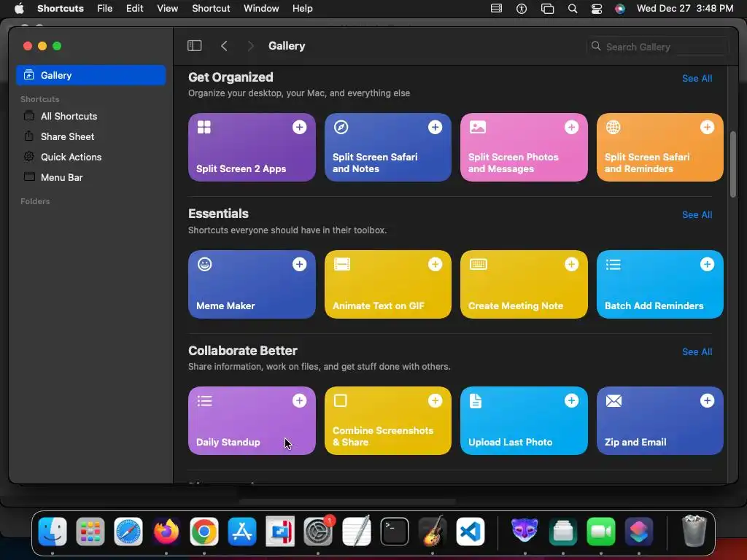
Task: Open Finder from the Dock
Action: pos(53,532)
